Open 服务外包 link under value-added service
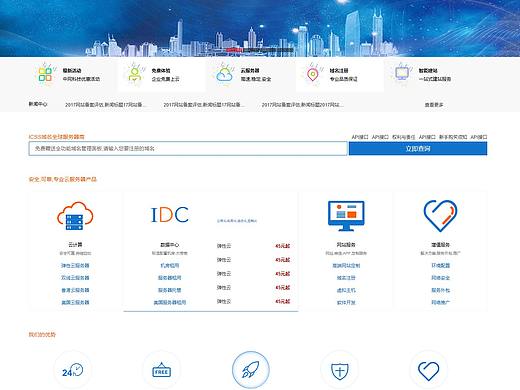This screenshot has width=520, height=390. [x=440, y=290]
